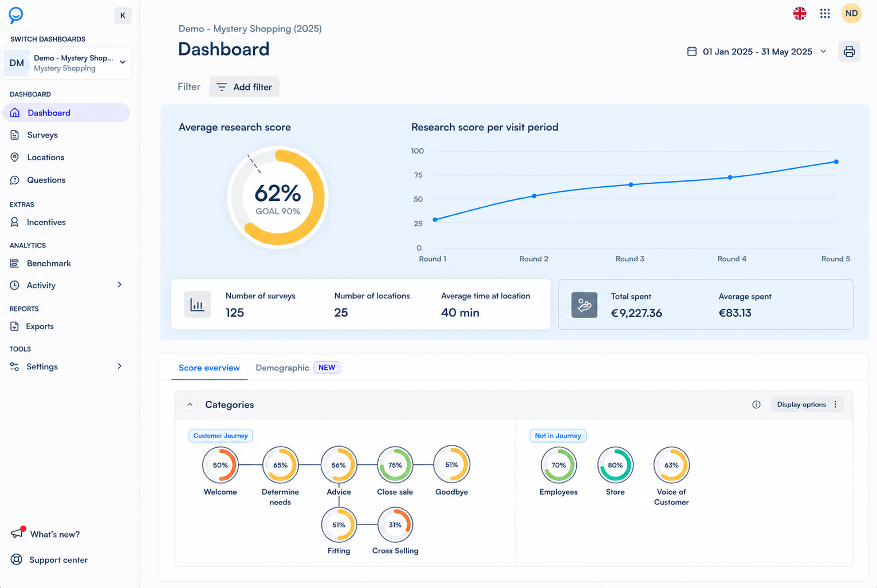Click the Surveys document icon
This screenshot has height=588, width=877.
click(15, 135)
